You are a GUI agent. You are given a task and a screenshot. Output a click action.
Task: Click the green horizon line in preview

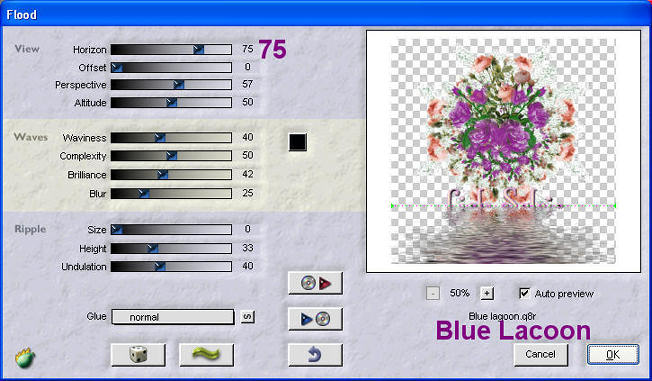coord(503,205)
